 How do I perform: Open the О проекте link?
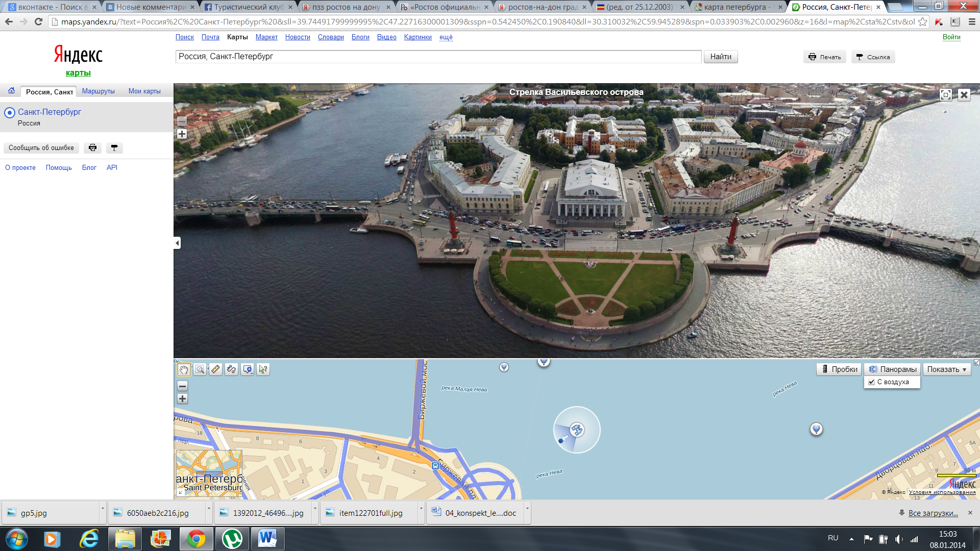[x=20, y=168]
